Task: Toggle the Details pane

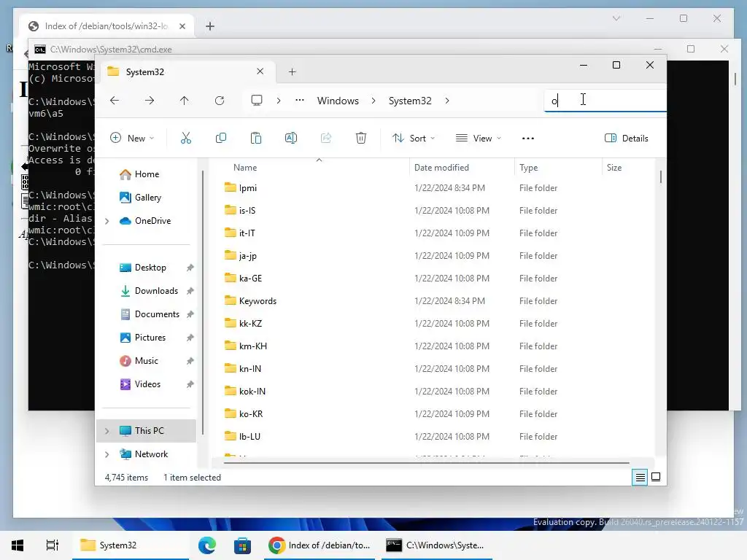Action: [627, 138]
